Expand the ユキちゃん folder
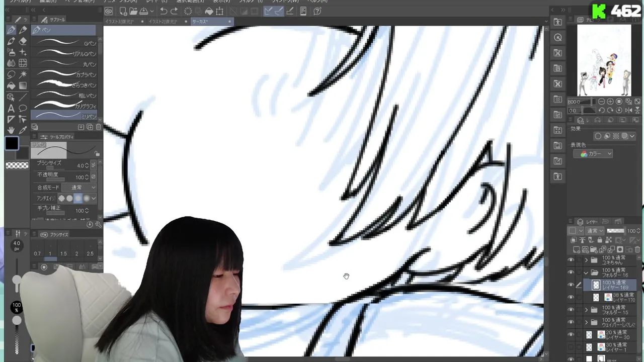The height and width of the screenshot is (362, 644). click(586, 260)
